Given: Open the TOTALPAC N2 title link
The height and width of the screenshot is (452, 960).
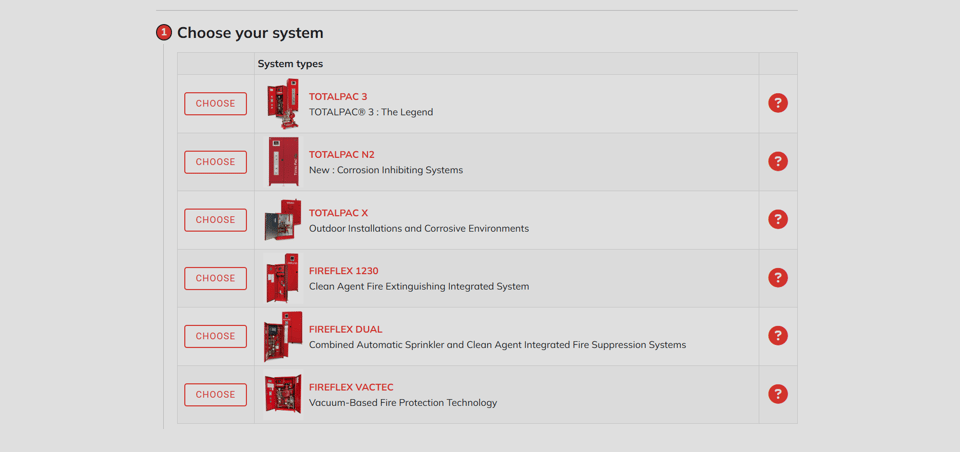Looking at the screenshot, I should [342, 155].
